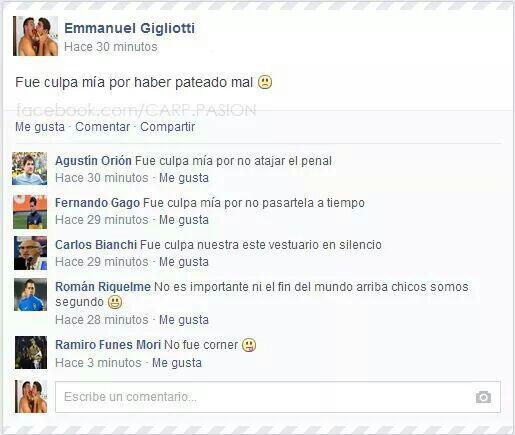Viewport: 515px width, 435px height.
Task: Open Román Riquelme's name link
Action: [x=103, y=287]
